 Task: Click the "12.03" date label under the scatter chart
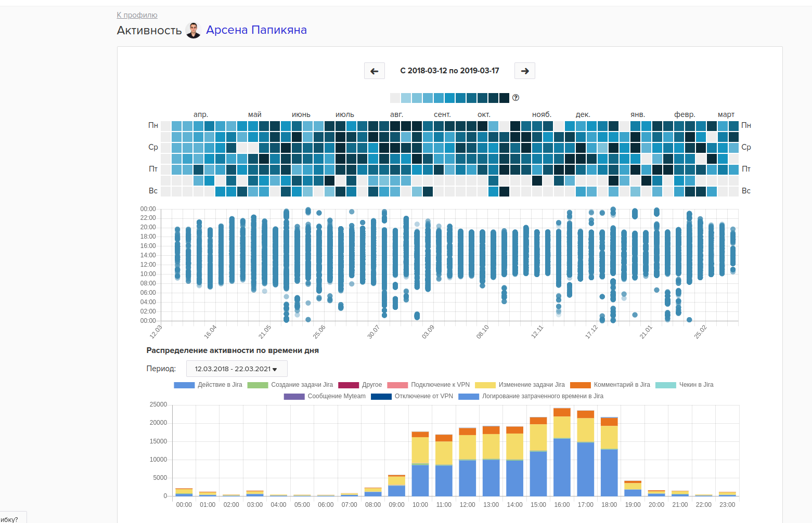156,332
